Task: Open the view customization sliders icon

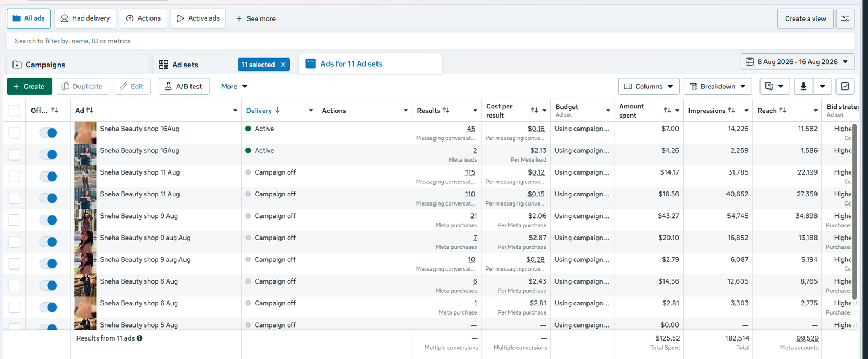Action: (x=845, y=18)
